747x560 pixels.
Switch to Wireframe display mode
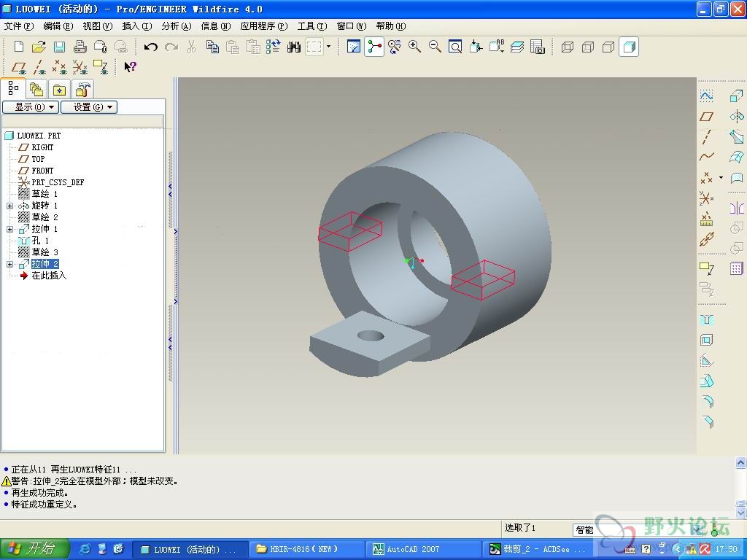tap(567, 47)
